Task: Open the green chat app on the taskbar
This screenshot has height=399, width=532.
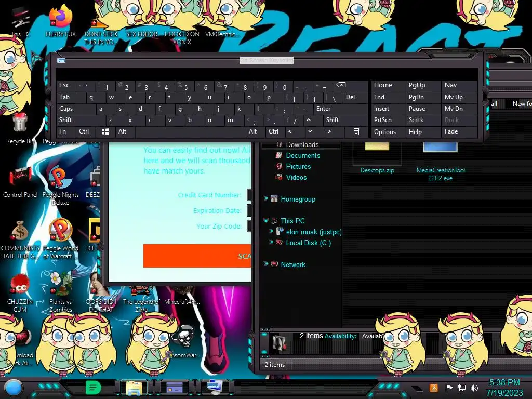Action: point(93,388)
